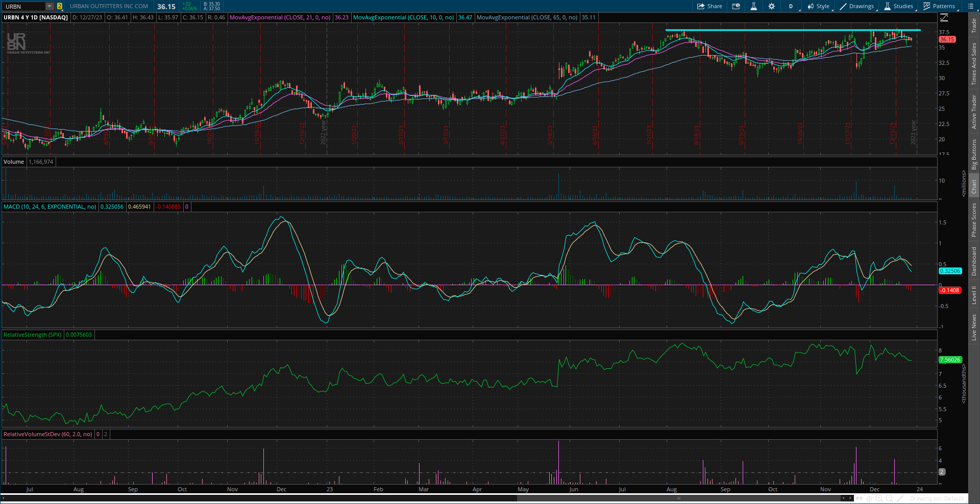Click the MACD (10, 24, 6, EXPONENTIAL, no) label
980x504 pixels.
pos(50,207)
